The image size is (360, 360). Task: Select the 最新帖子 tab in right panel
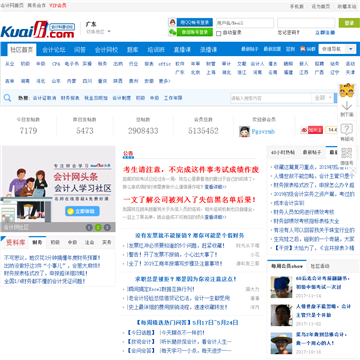312,152
